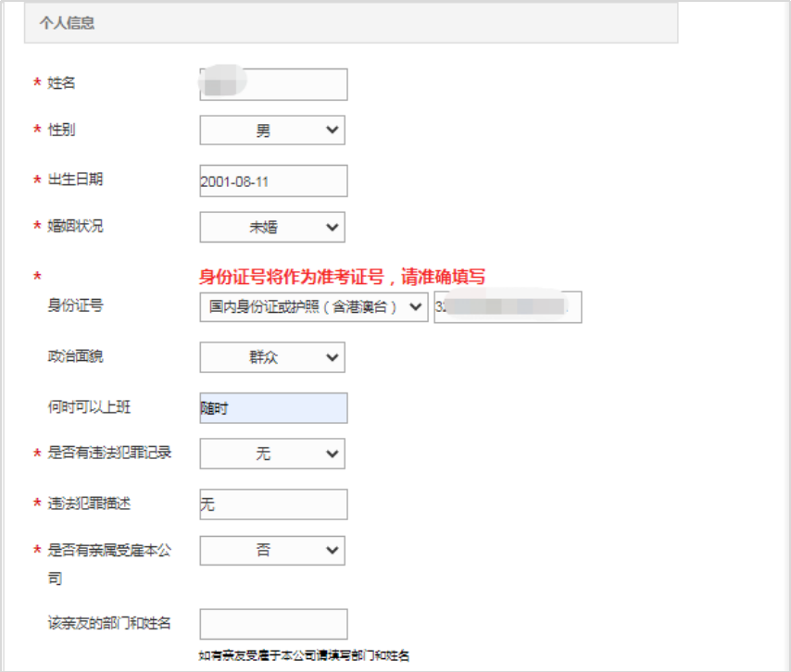Open the 是否有违法犯罪记录 dropdown
This screenshot has height=672, width=791.
(272, 454)
